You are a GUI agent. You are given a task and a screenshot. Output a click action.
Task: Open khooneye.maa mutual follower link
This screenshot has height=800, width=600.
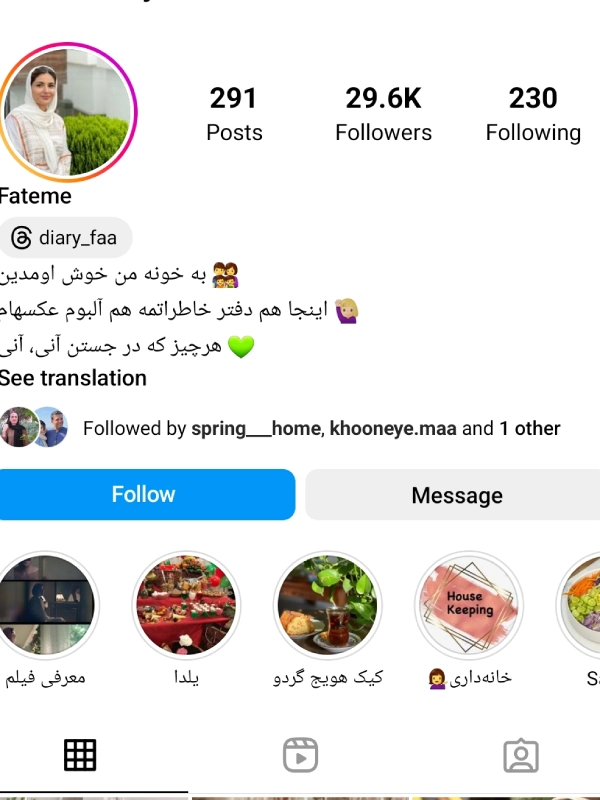(393, 428)
